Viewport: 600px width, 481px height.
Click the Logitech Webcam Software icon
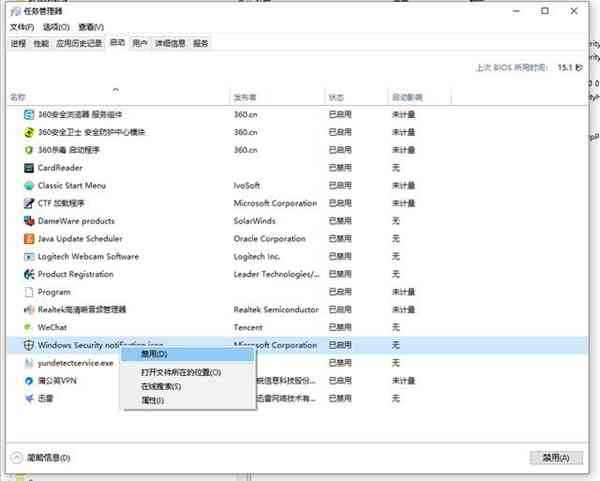click(x=29, y=256)
